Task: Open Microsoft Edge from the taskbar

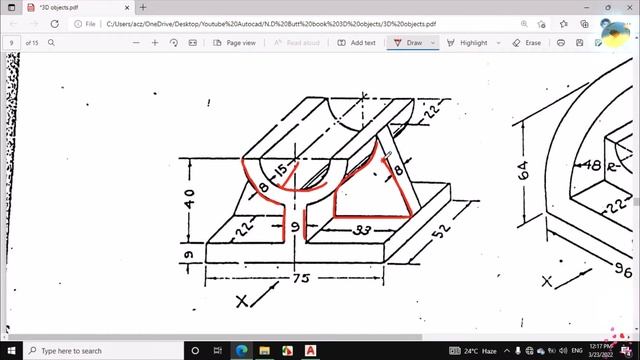Action: (x=241, y=351)
